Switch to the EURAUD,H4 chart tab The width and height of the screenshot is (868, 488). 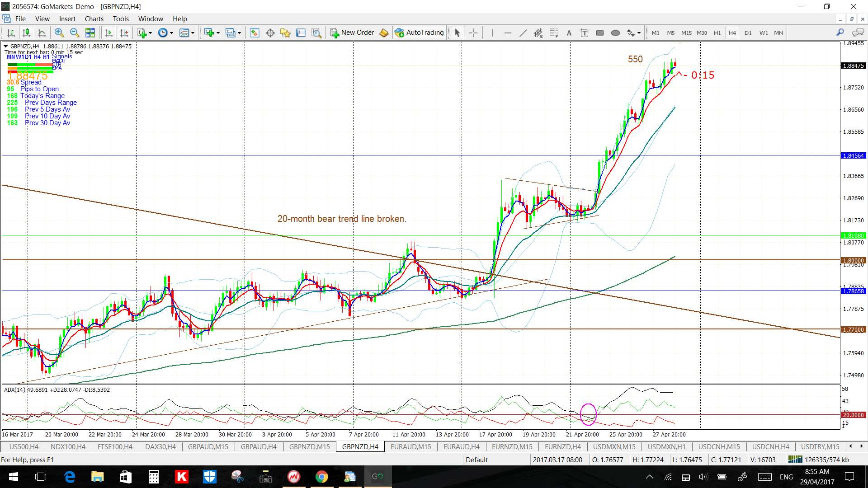(x=461, y=446)
